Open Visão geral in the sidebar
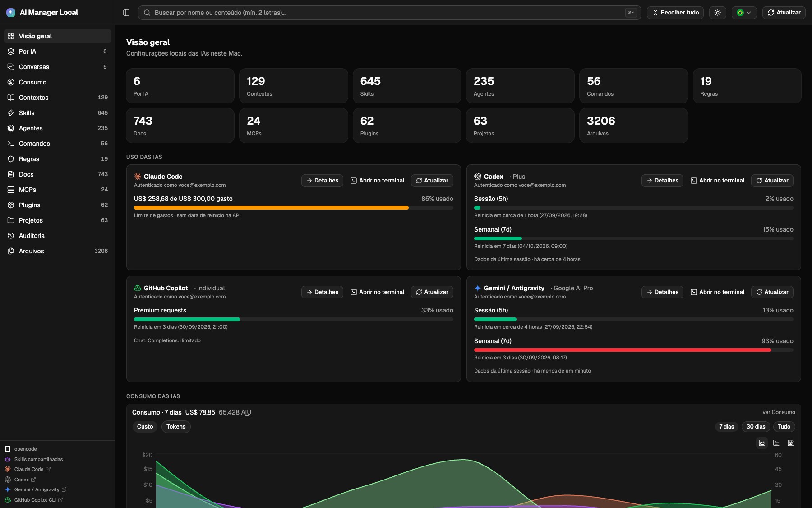This screenshot has width=812, height=508. (57, 36)
